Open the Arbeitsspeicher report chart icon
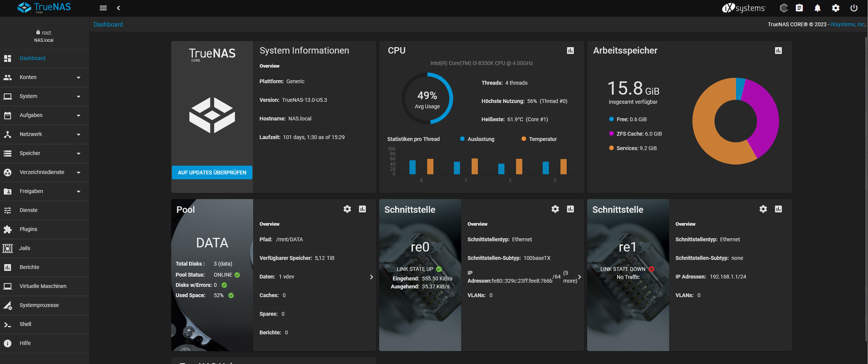This screenshot has width=868, height=364. coord(778,50)
